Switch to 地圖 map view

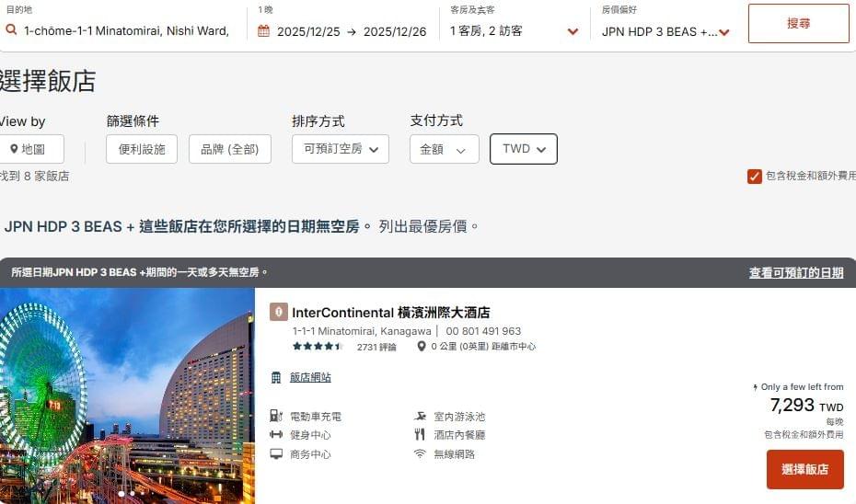pyautogui.click(x=30, y=149)
